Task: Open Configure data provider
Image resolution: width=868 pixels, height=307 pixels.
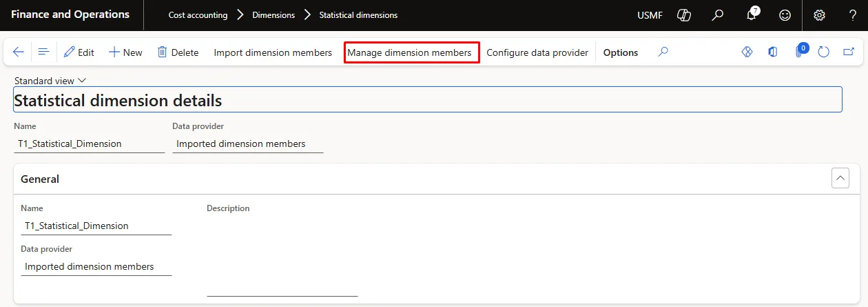Action: pos(537,52)
